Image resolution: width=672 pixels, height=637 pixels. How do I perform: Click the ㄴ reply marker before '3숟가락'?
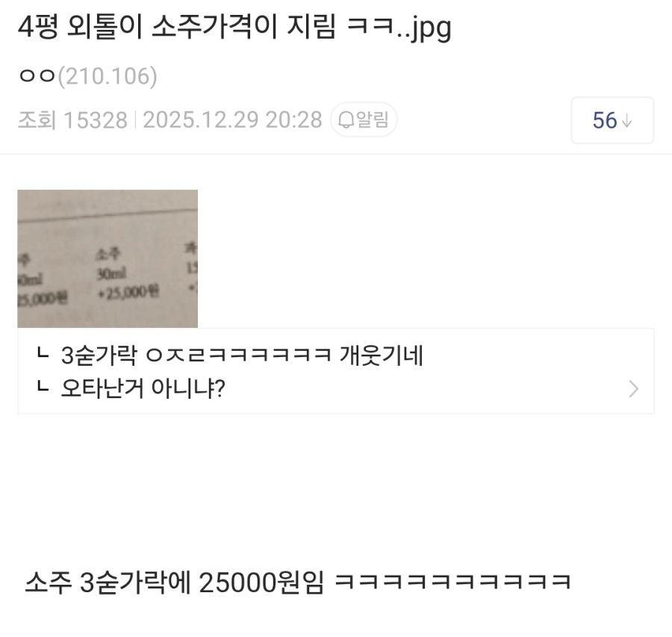(x=42, y=355)
